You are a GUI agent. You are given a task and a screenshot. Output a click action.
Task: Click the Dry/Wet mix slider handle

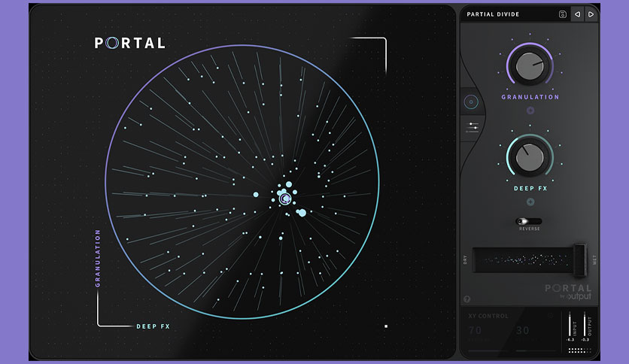(579, 259)
